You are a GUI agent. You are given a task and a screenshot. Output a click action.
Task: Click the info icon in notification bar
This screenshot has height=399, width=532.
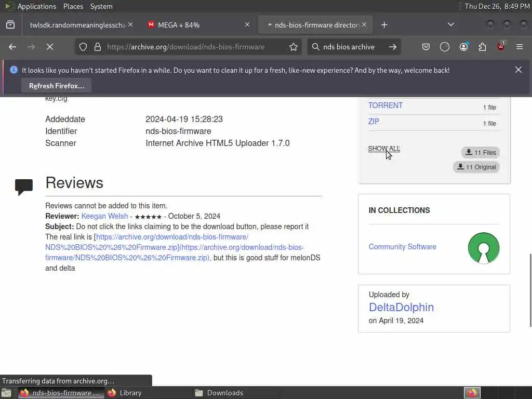pyautogui.click(x=14, y=70)
